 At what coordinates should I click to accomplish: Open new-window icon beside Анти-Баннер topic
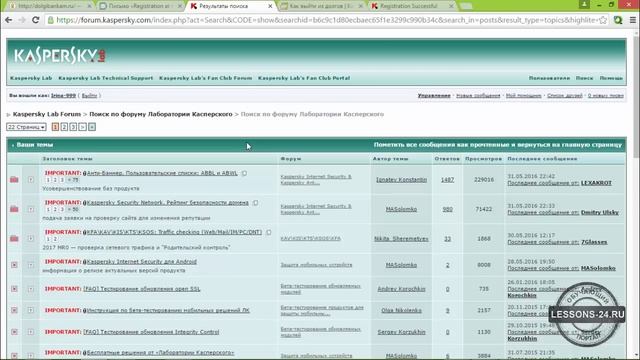[244, 173]
